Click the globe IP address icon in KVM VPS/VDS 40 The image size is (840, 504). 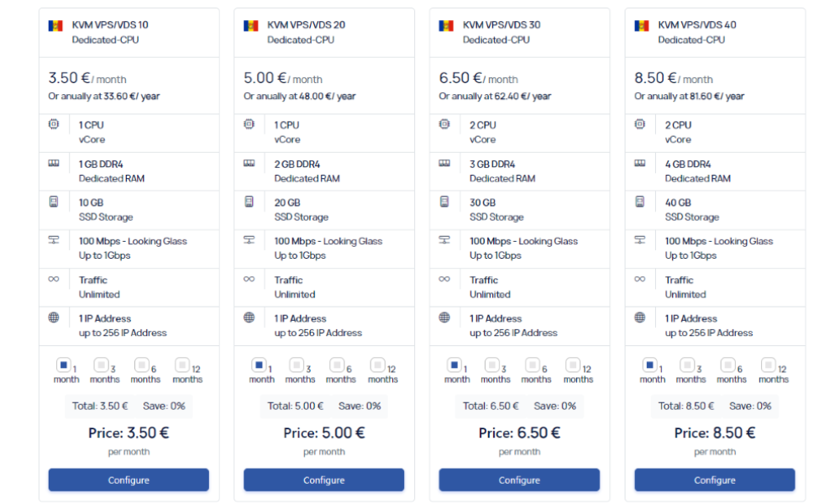pos(640,318)
